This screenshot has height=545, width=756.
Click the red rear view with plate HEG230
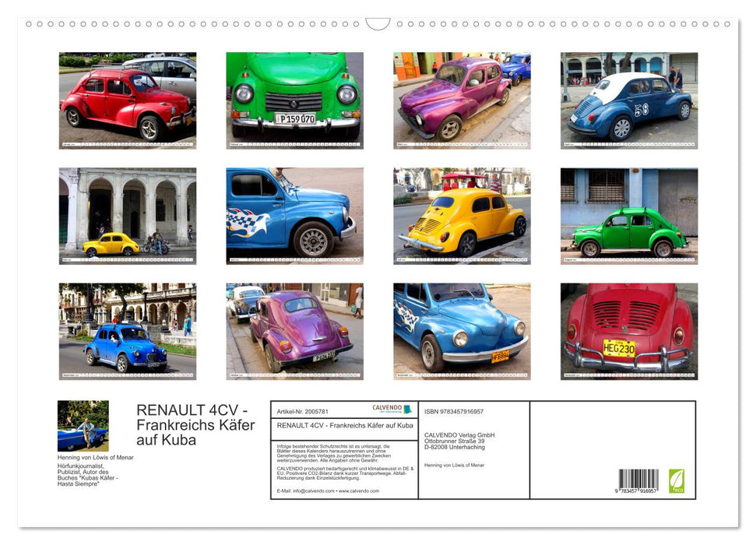[x=629, y=332]
